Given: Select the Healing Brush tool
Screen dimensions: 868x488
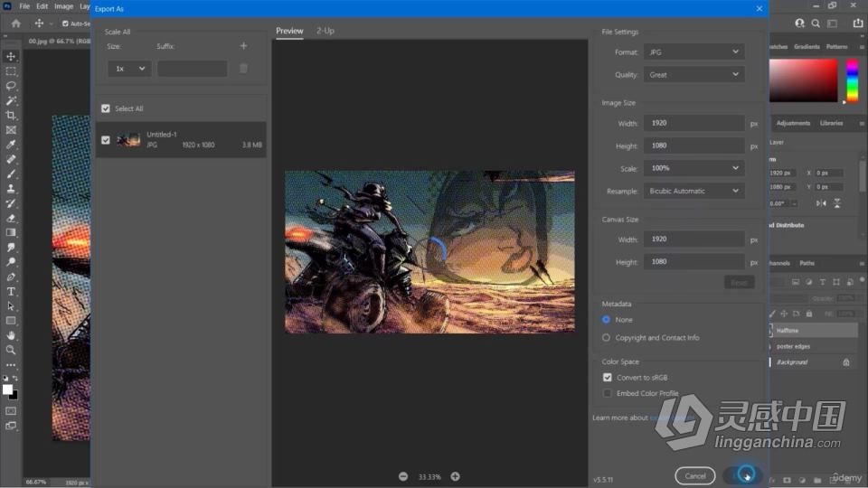Looking at the screenshot, I should tap(11, 159).
